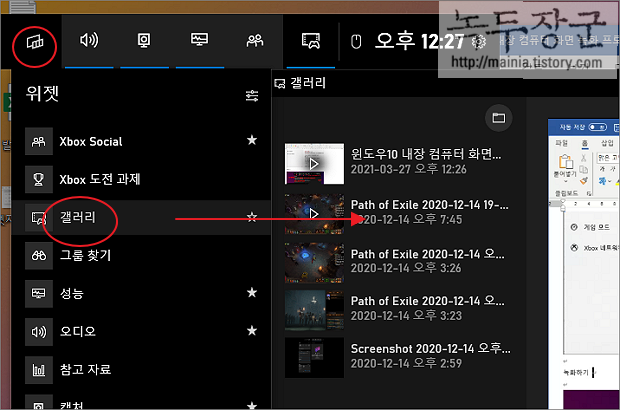Click the 오후 12:27 clock display
Viewport: 620px width, 410px height.
pyautogui.click(x=419, y=41)
